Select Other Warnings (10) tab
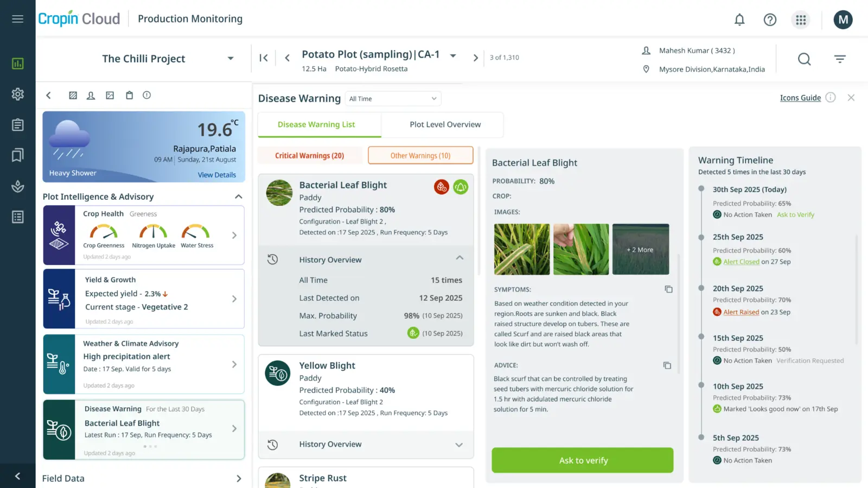The height and width of the screenshot is (488, 868). [x=420, y=156]
